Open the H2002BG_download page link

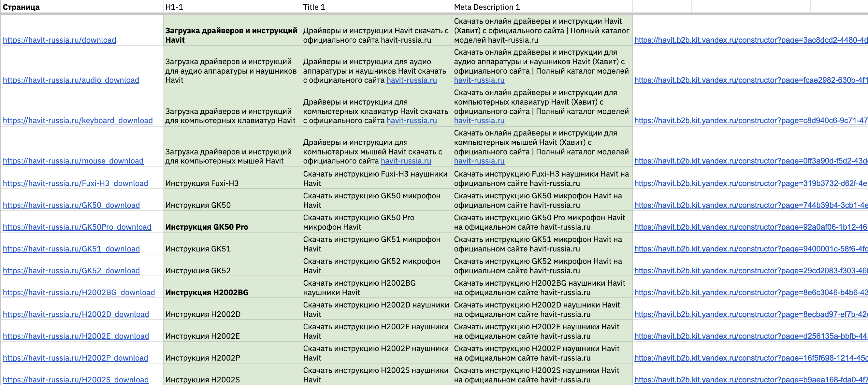click(79, 292)
